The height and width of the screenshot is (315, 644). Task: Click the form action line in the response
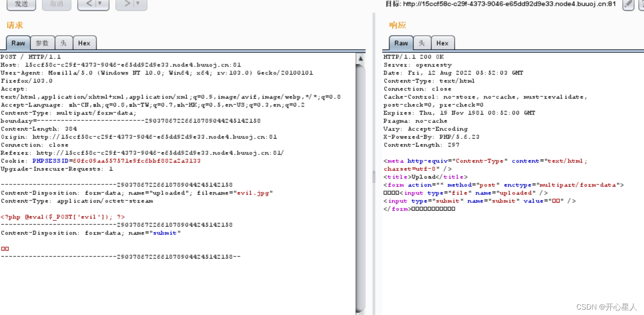tap(504, 185)
